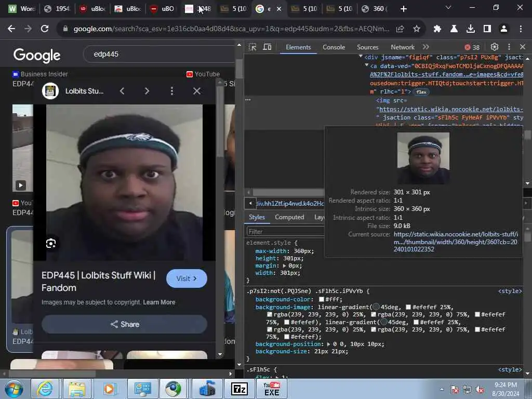Open the extensions puzzle icon
Image resolution: width=532 pixels, height=399 pixels.
(437, 29)
